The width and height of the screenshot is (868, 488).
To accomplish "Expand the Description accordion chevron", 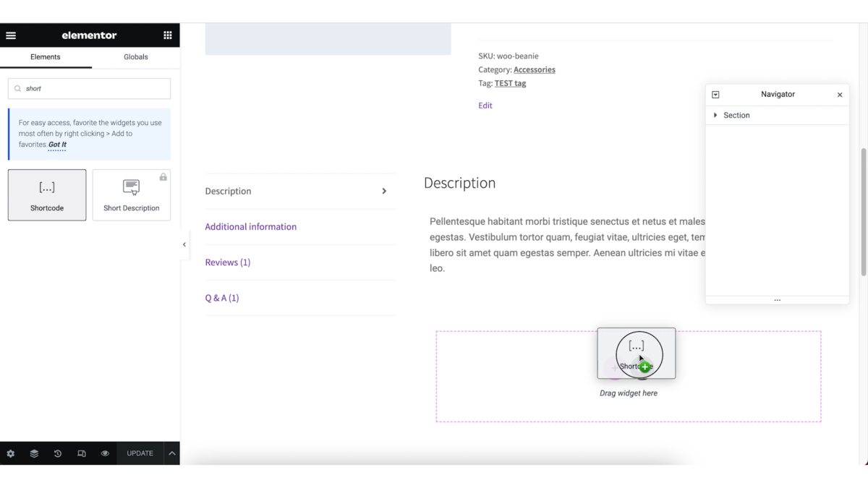I will 385,191.
